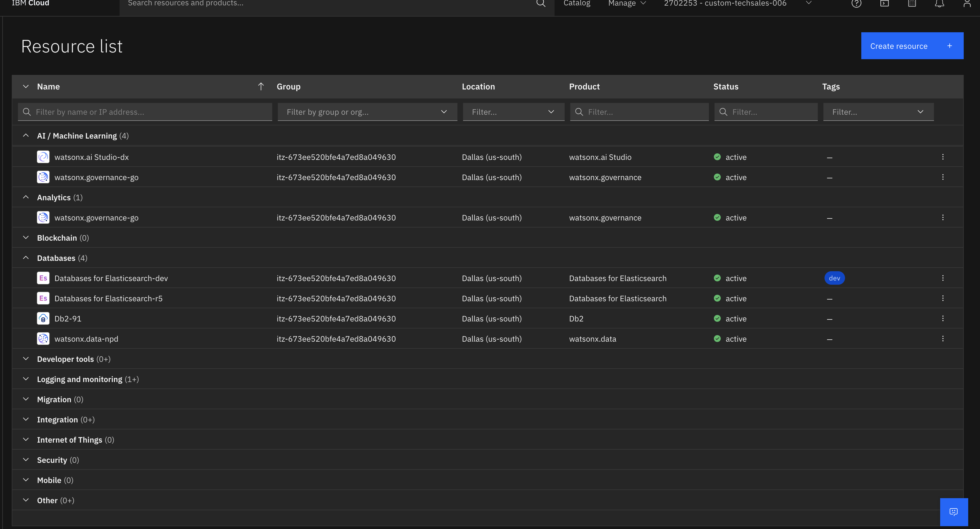The image size is (980, 529).
Task: Open Databases for Elasticsearch-dev resource
Action: tap(111, 278)
